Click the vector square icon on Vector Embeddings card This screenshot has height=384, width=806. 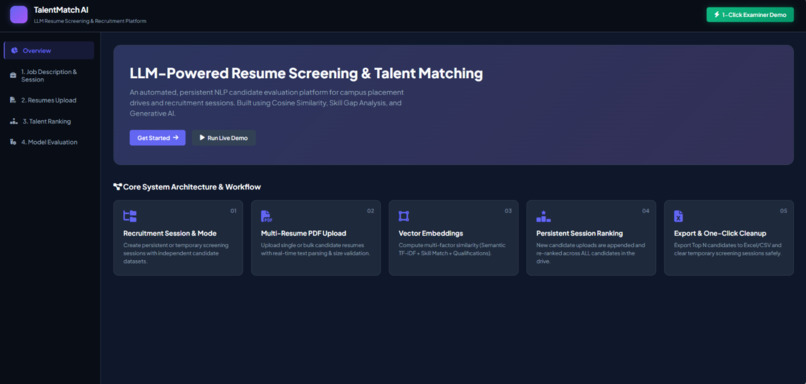point(404,216)
